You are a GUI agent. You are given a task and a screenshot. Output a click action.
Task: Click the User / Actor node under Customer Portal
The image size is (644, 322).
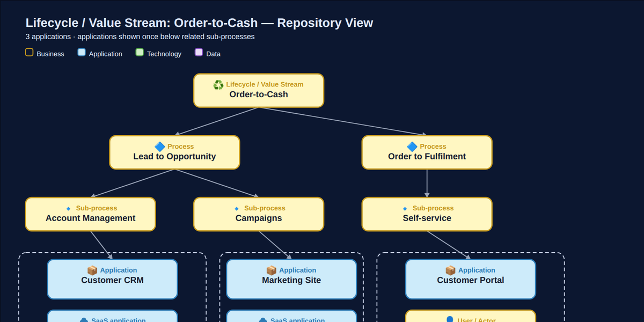click(x=471, y=316)
